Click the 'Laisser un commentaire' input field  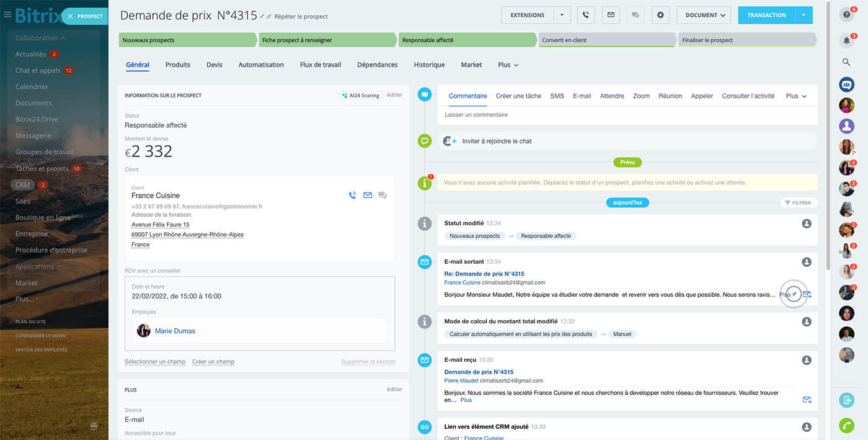626,115
